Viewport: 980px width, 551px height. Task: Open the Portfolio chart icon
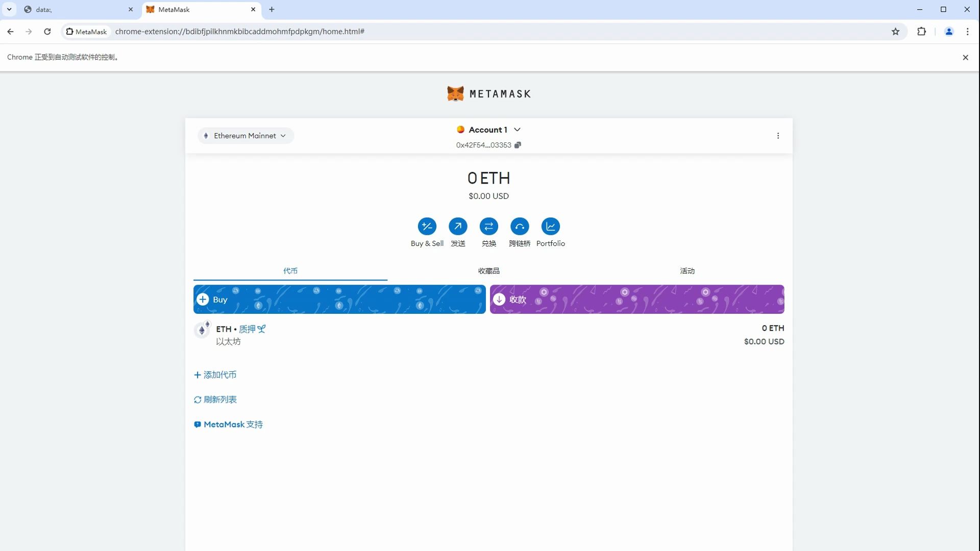click(x=550, y=226)
